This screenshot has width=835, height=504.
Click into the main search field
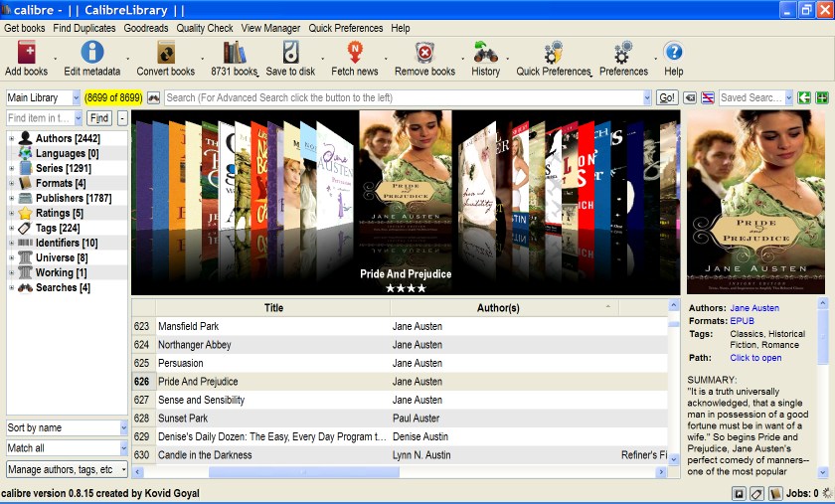pos(404,98)
